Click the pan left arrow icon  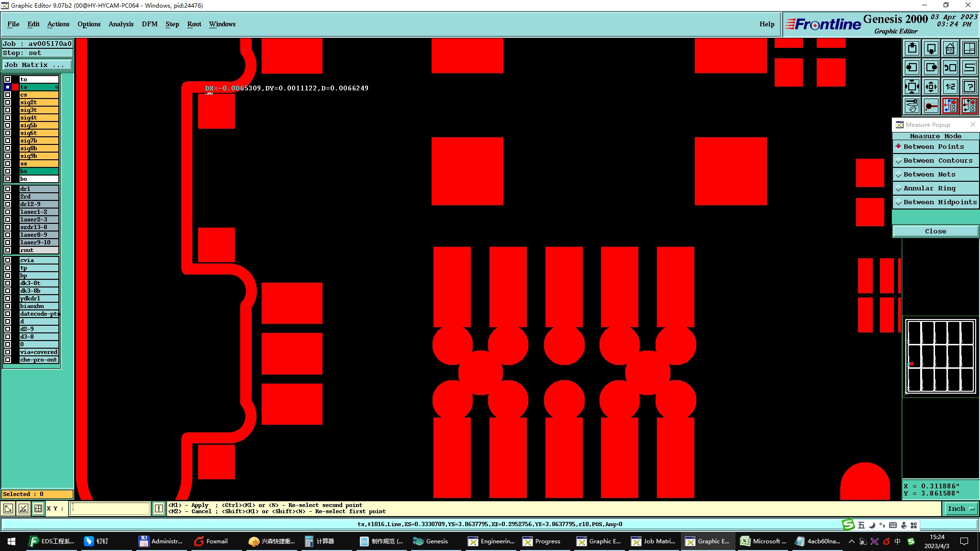(x=912, y=67)
